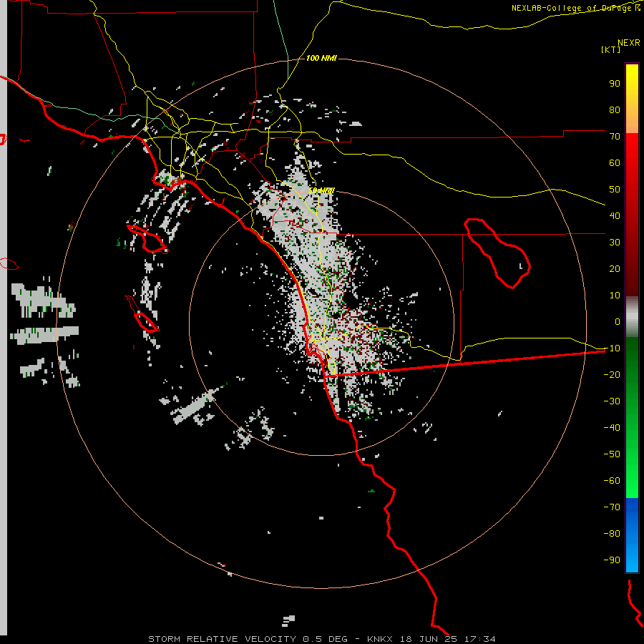Click "0.5 DEG" in the bottom caption
644x644 pixels.
click(326, 639)
